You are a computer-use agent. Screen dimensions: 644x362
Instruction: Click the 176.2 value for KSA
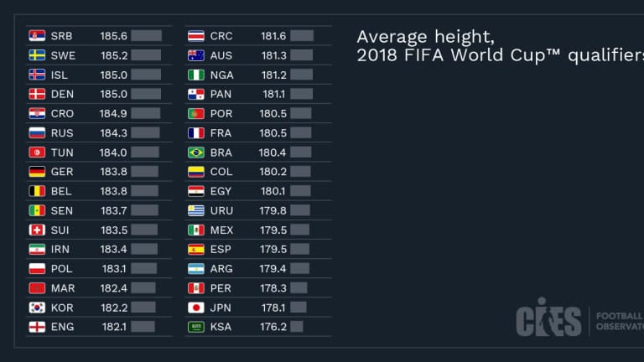point(273,327)
